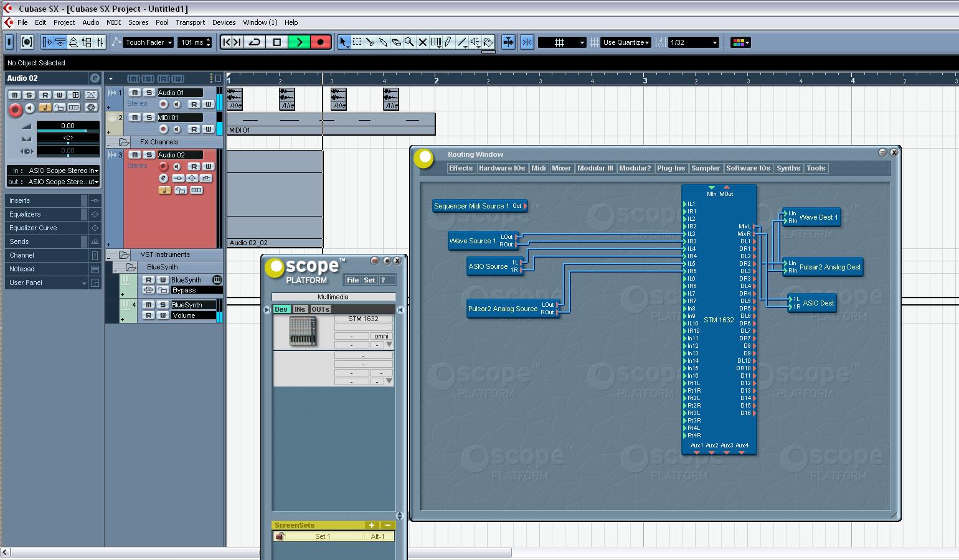Click the Stop transport button
959x560 pixels.
pos(277,42)
